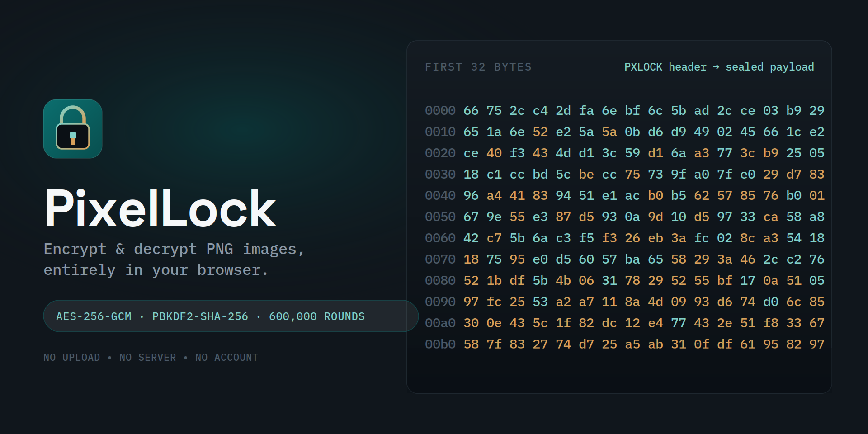Click byte 'bd' in row 0030
This screenshot has width=868, height=434.
coord(540,175)
